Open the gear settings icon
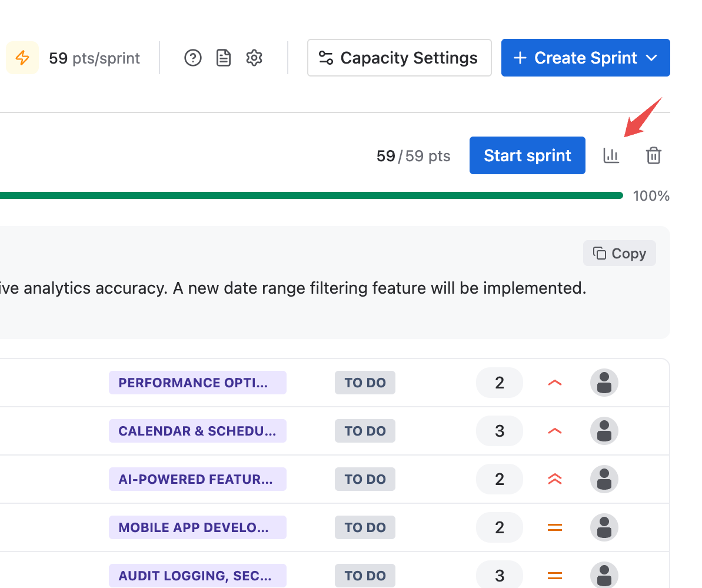702x588 pixels. [254, 58]
